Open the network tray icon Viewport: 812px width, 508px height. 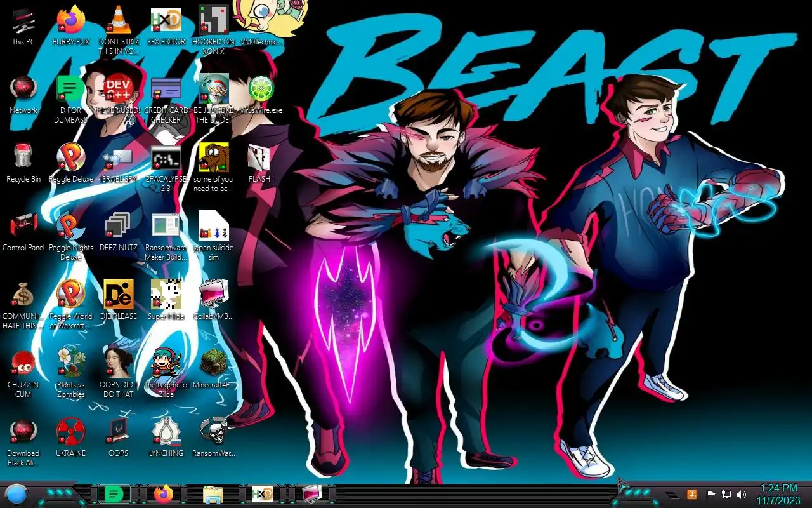pyautogui.click(x=726, y=494)
